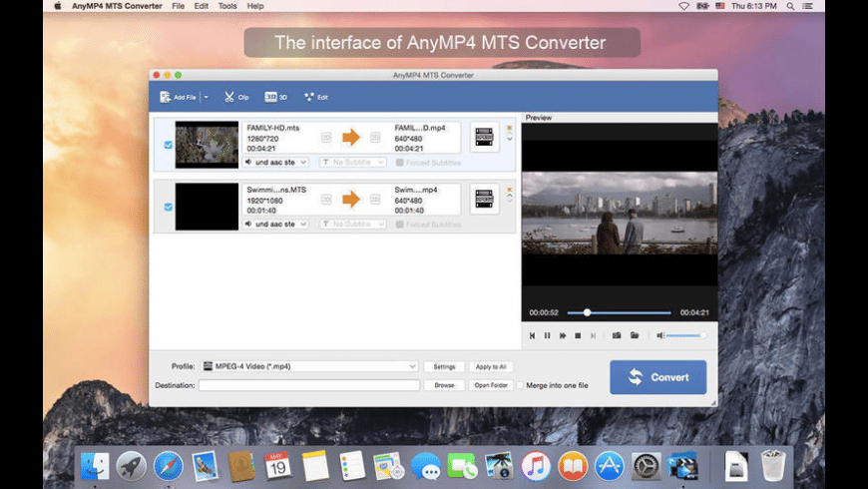
Task: Open output format icon for Swimmi...ns.MTS
Action: [484, 199]
